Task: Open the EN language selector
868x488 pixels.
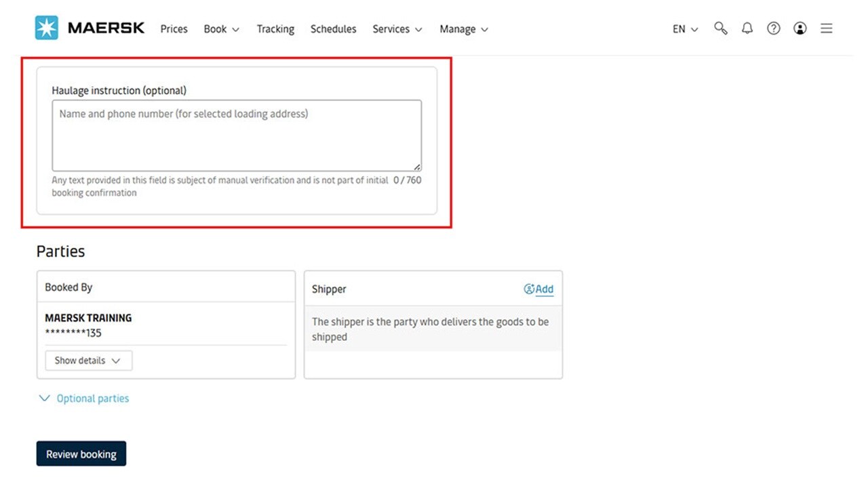Action: [x=685, y=29]
